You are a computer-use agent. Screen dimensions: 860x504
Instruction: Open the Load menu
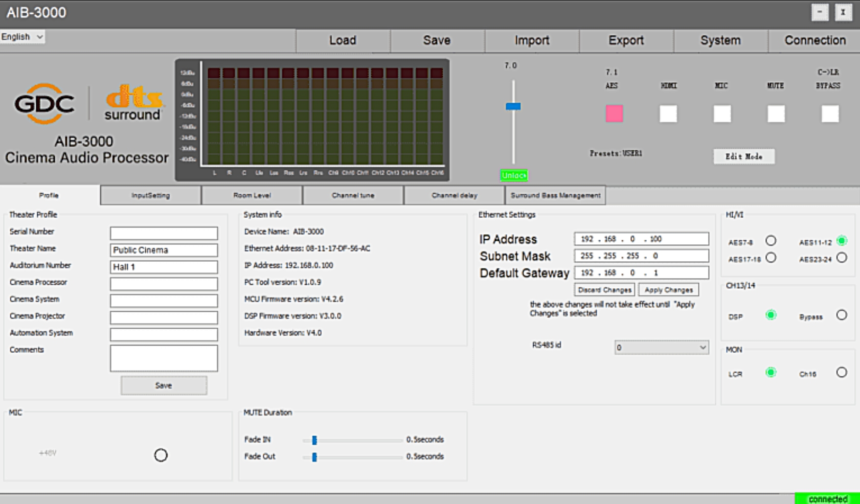(x=343, y=40)
